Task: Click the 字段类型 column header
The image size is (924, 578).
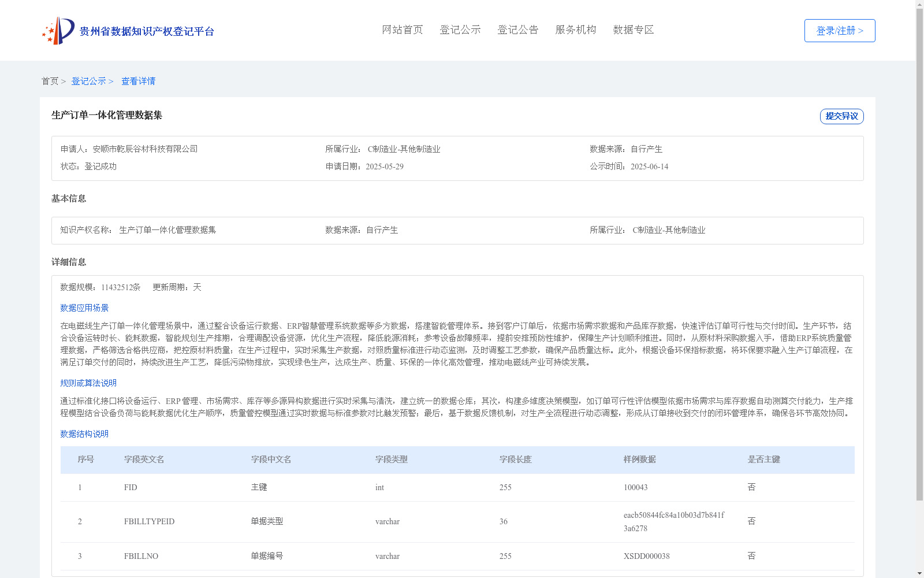Action: [x=392, y=460]
